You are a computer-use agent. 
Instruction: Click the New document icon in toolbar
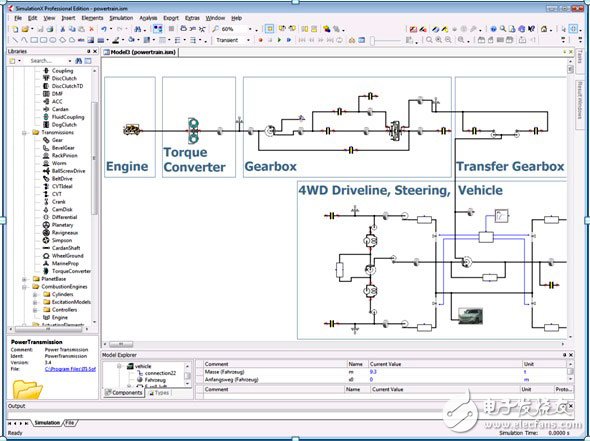tap(15, 29)
